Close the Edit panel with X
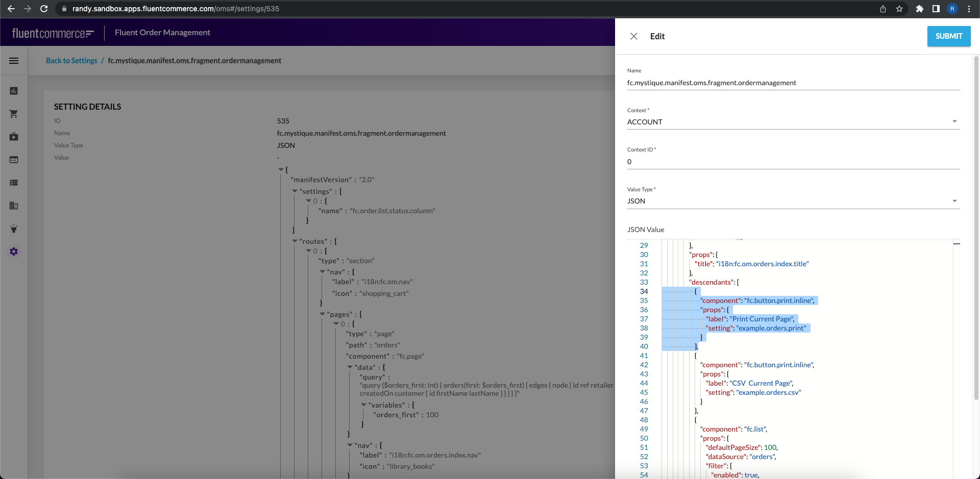The image size is (980, 479). pyautogui.click(x=633, y=36)
